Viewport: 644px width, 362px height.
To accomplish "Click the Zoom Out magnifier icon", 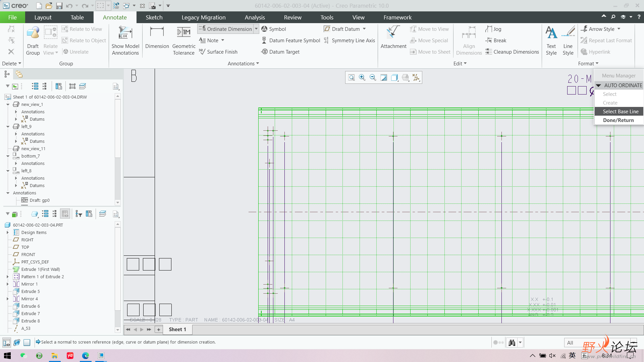I will pos(373,78).
